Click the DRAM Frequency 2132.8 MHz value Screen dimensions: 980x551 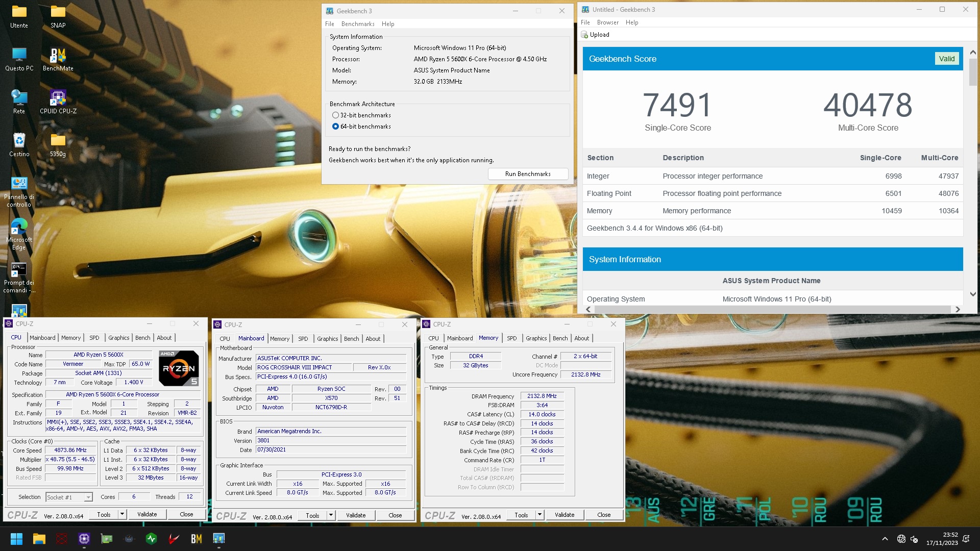click(x=542, y=396)
